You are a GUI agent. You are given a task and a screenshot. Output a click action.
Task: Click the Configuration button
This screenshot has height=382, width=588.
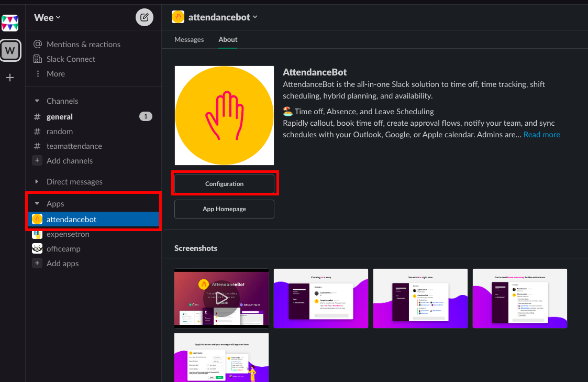point(224,184)
